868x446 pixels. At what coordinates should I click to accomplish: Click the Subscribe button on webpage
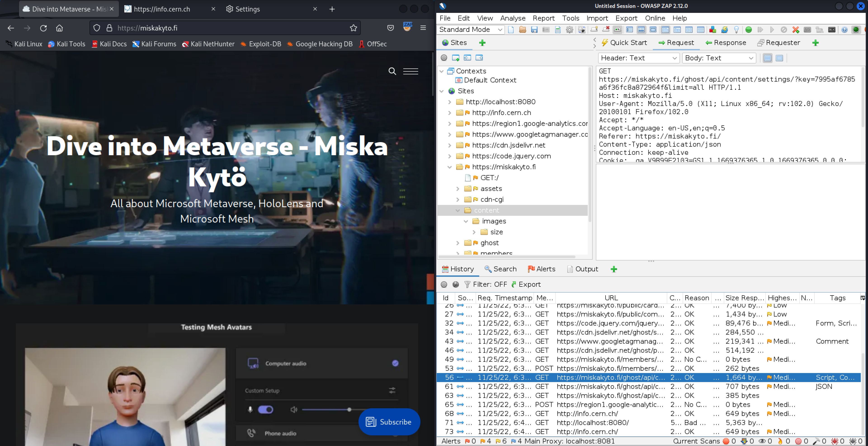click(x=389, y=422)
